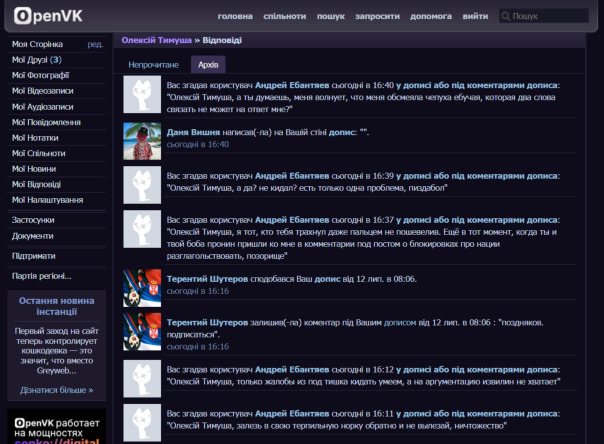Open avatar of Андрей Ебантяев 16:40 mention
This screenshot has height=444, width=604.
coord(142,94)
